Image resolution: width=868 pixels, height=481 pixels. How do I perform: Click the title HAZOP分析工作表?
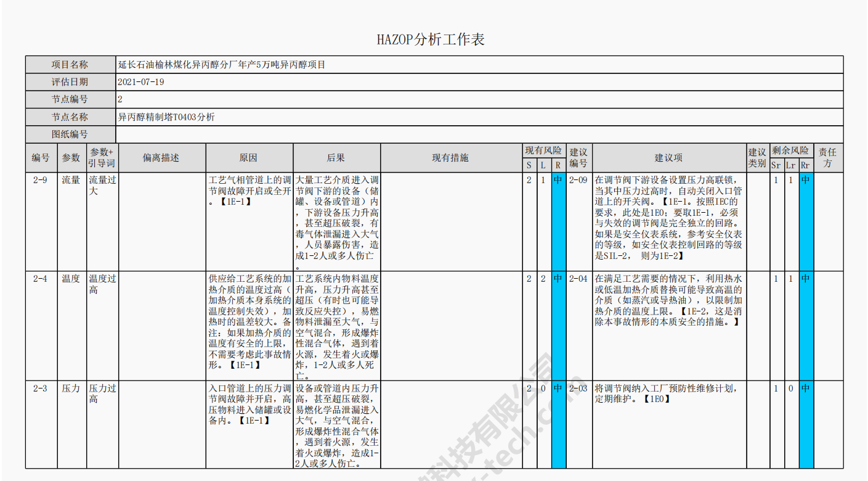click(431, 39)
